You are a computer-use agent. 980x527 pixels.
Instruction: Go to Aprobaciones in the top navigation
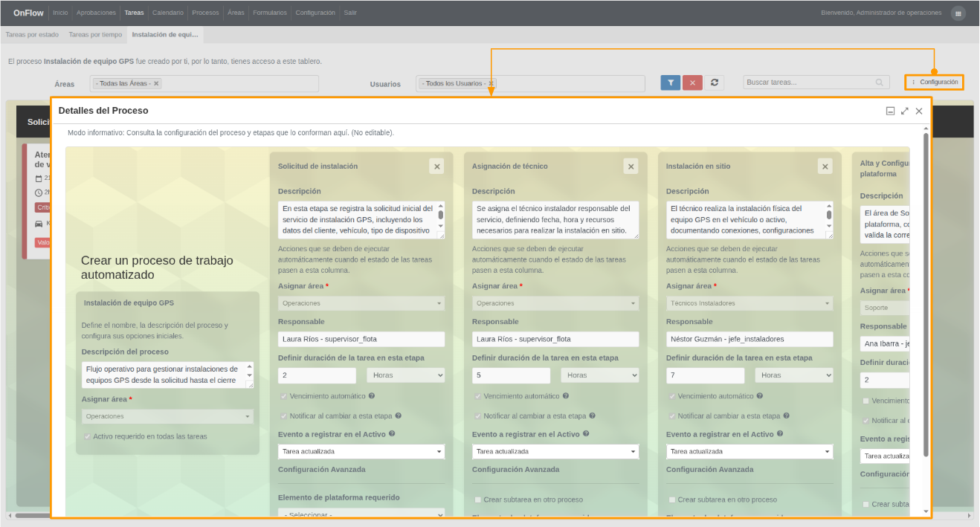97,13
